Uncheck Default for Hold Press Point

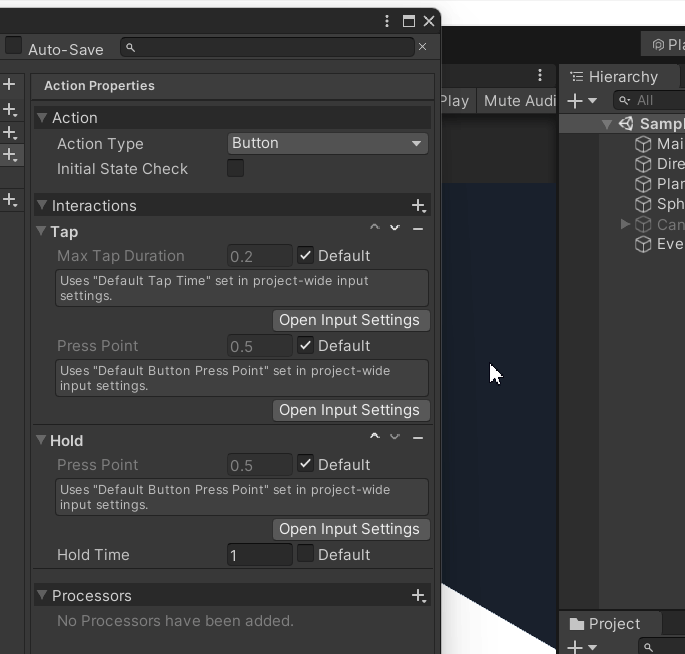click(x=305, y=464)
